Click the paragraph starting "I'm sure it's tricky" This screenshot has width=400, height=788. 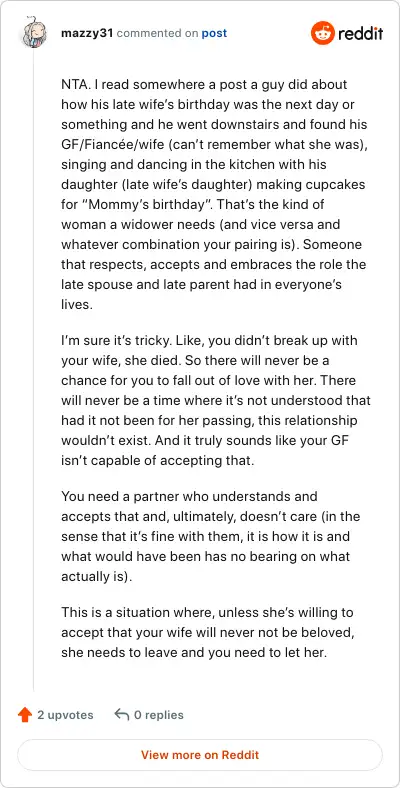coord(216,400)
